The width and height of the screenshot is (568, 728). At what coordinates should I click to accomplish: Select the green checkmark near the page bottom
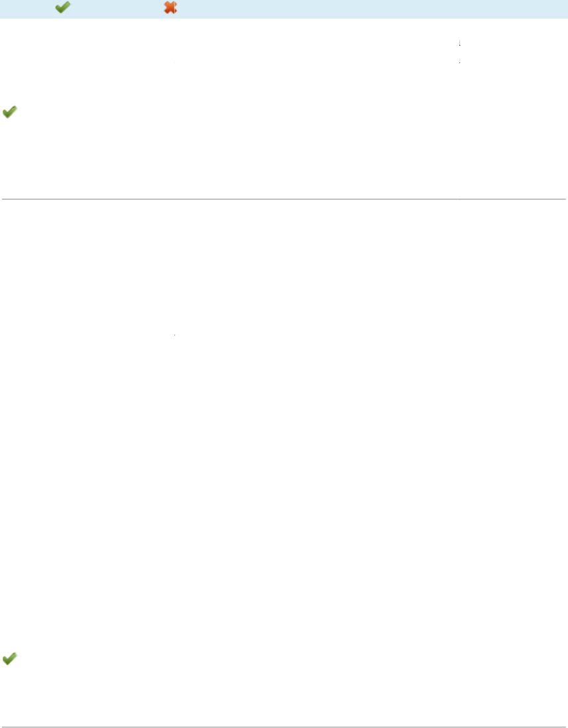pos(10,658)
